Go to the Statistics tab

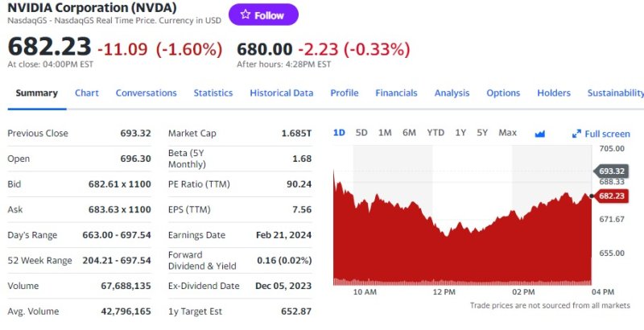tap(213, 93)
